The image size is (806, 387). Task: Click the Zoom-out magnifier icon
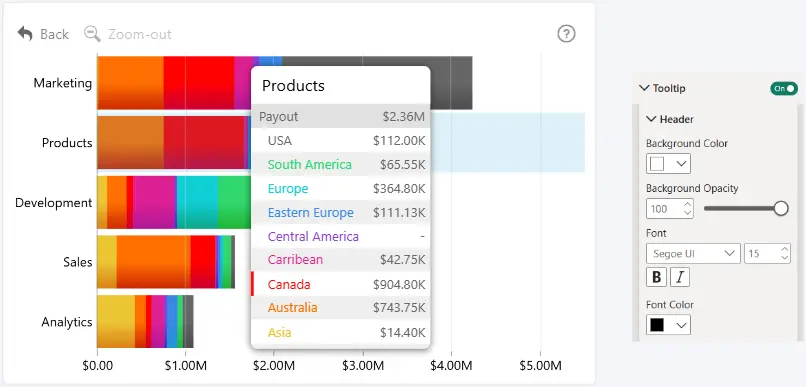pyautogui.click(x=93, y=34)
